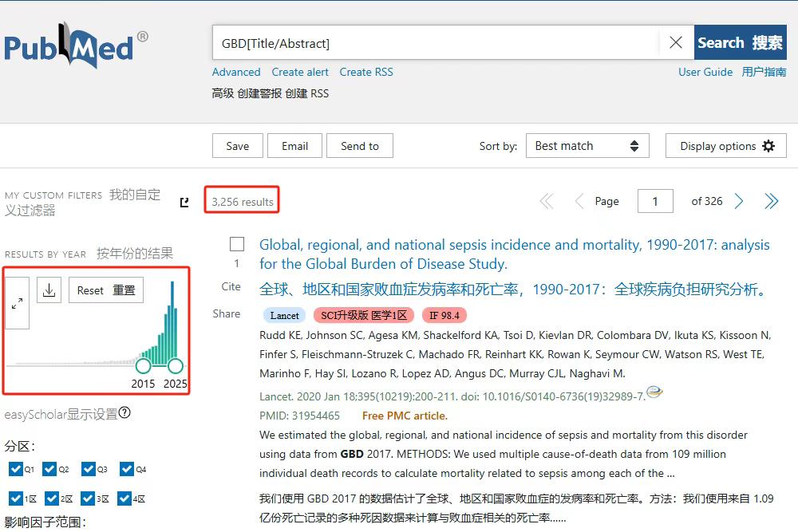Toggle the Q4 quartile checkbox
798x532 pixels.
(127, 469)
